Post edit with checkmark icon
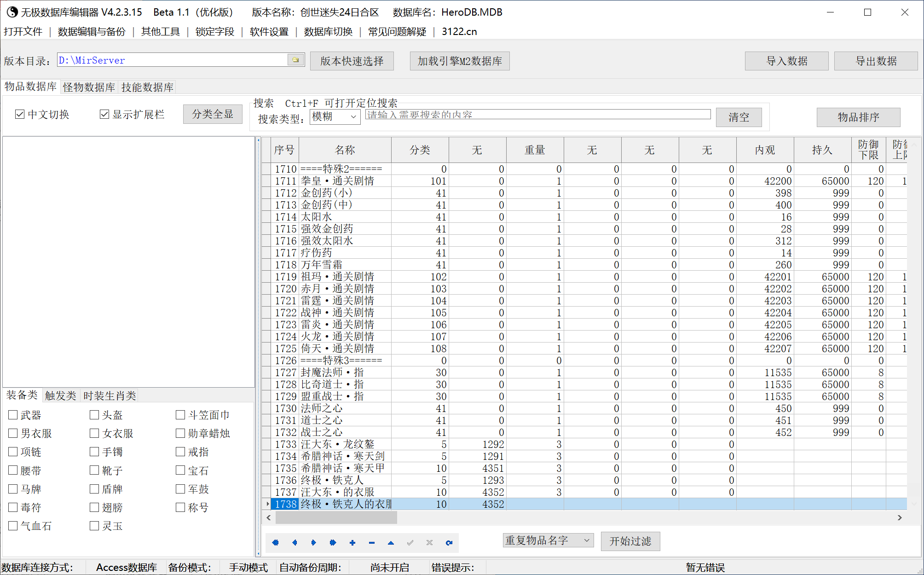 410,542
